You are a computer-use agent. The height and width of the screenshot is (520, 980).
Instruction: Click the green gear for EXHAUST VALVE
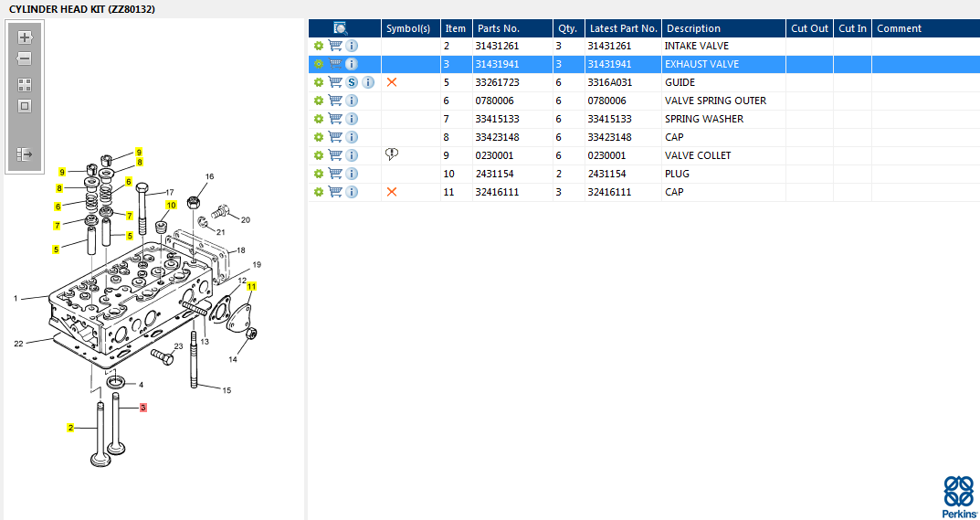click(318, 64)
